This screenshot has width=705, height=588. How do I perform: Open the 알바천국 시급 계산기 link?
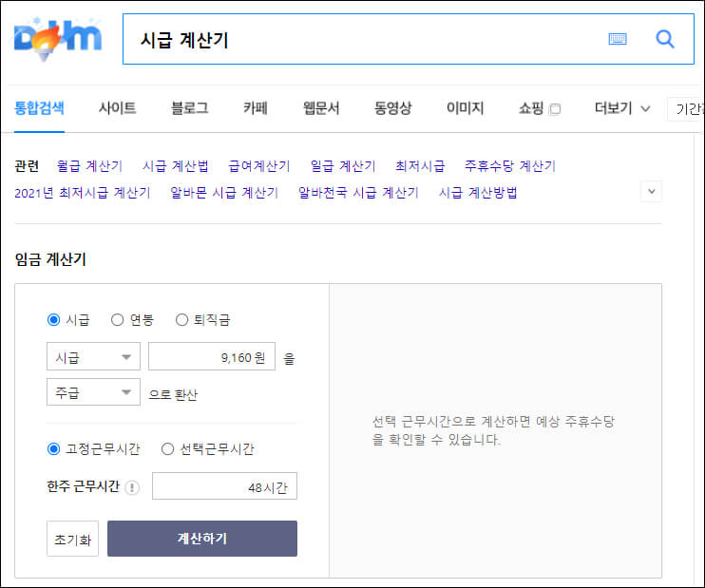(x=358, y=193)
